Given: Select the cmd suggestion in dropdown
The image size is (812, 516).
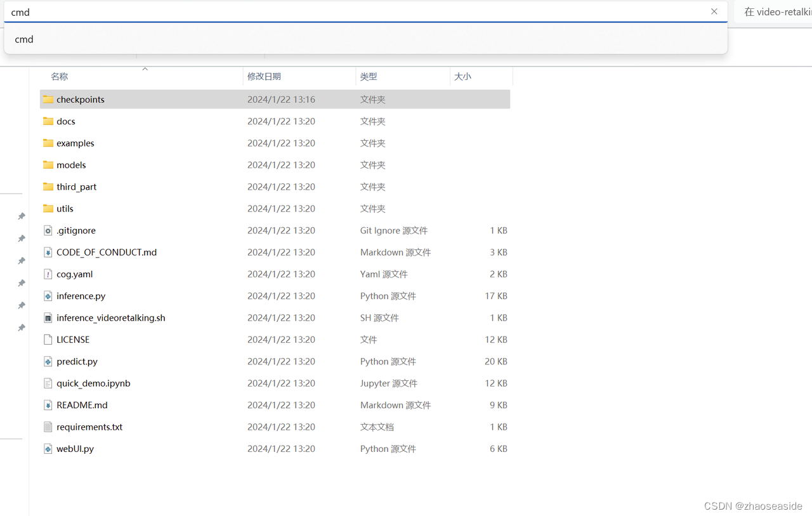Looking at the screenshot, I should point(365,39).
